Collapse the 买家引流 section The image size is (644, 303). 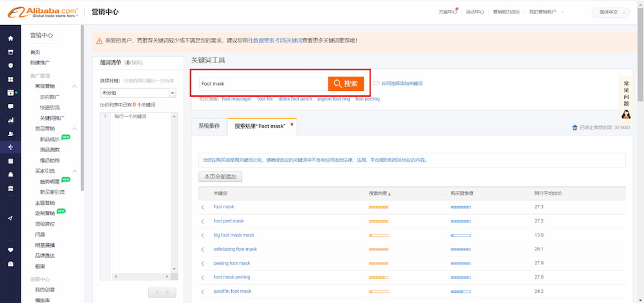tap(74, 171)
